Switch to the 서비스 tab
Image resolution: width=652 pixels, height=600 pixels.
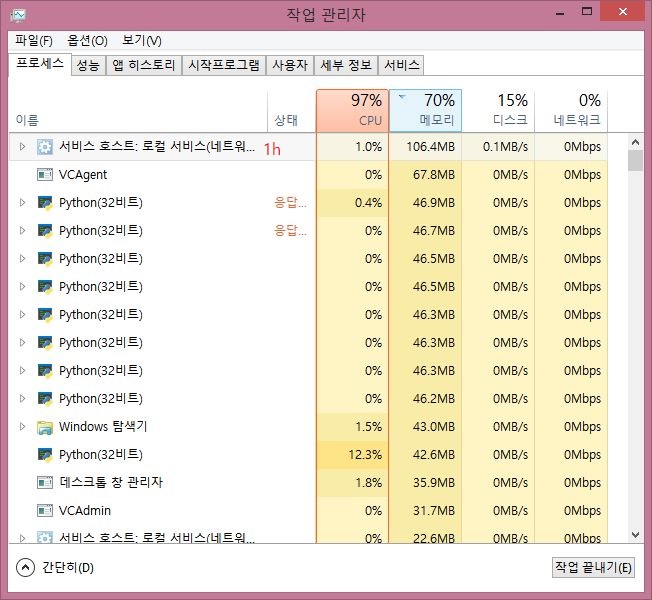(x=402, y=65)
